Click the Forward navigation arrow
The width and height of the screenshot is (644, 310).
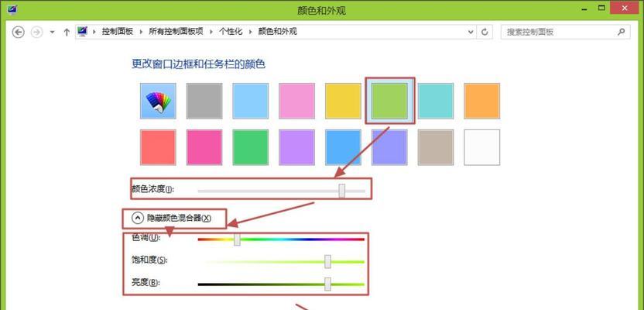click(x=37, y=32)
